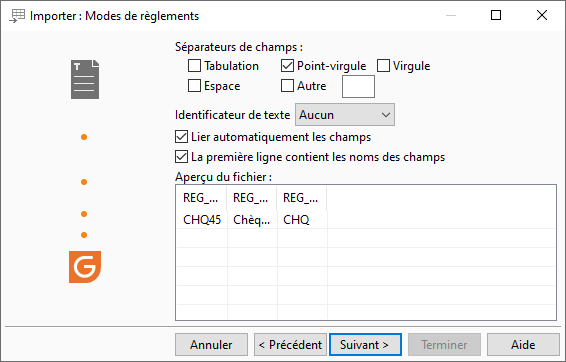Click the orange G logo icon
566x362 pixels.
(85, 267)
